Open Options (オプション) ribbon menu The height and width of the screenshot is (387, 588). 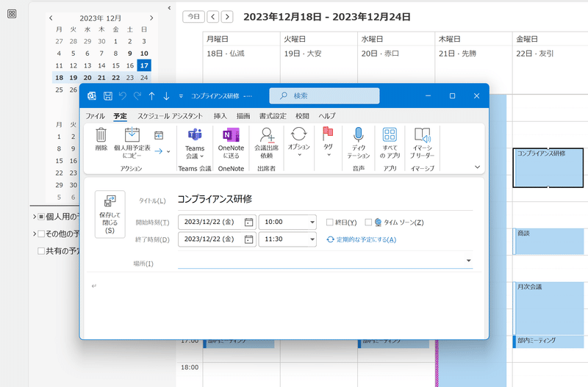(x=299, y=142)
